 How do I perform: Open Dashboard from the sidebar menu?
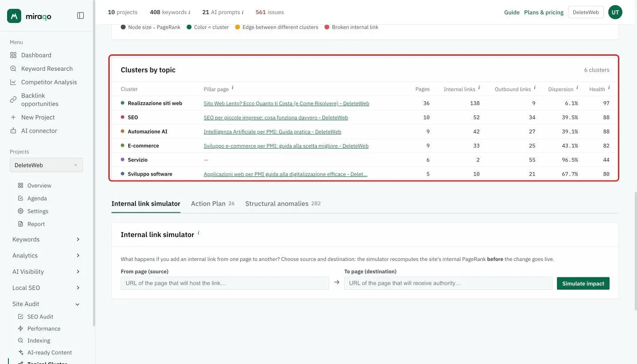point(36,55)
